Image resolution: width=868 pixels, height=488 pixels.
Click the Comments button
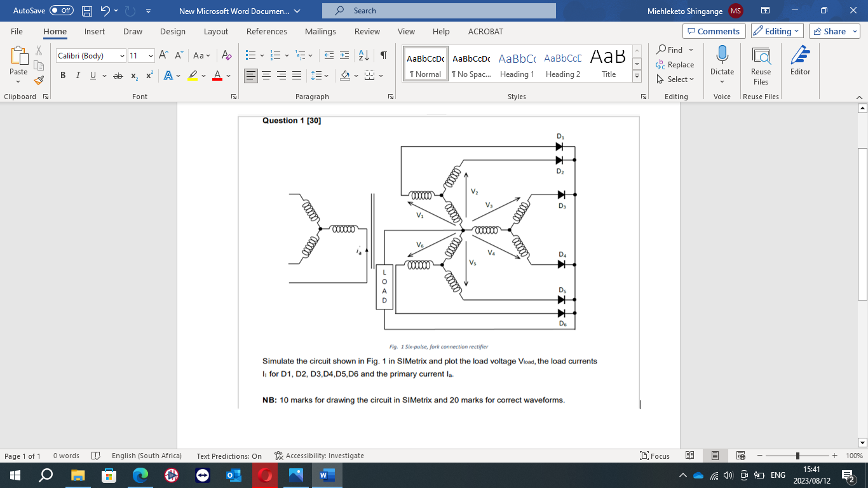[x=714, y=30]
